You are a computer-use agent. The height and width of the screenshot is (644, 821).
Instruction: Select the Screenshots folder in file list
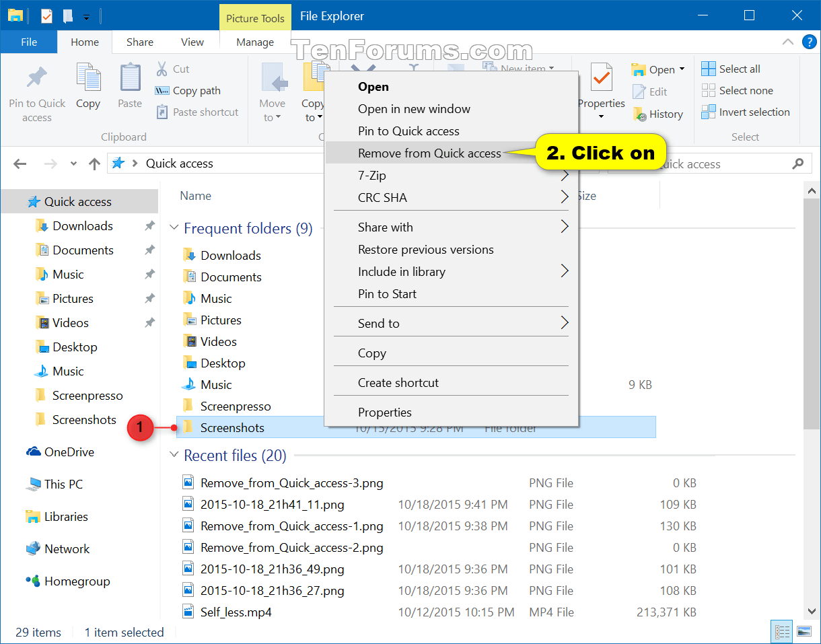coord(416,427)
